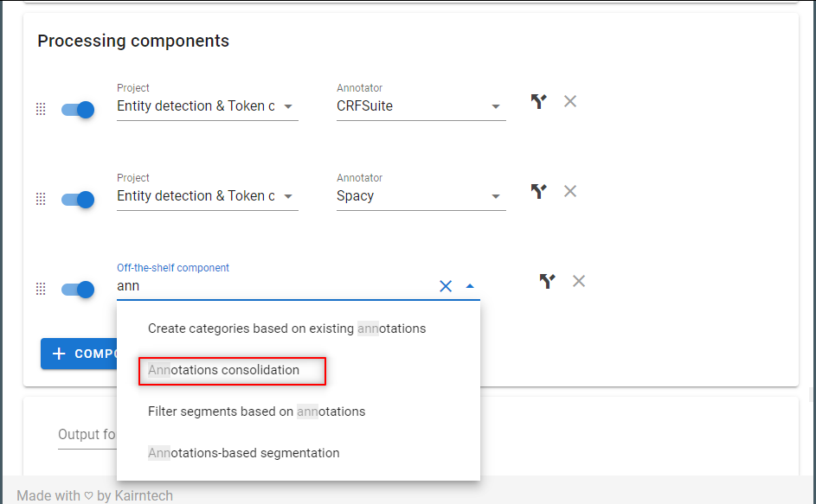
Task: Click the drag handle of the Spacy row
Action: [41, 199]
